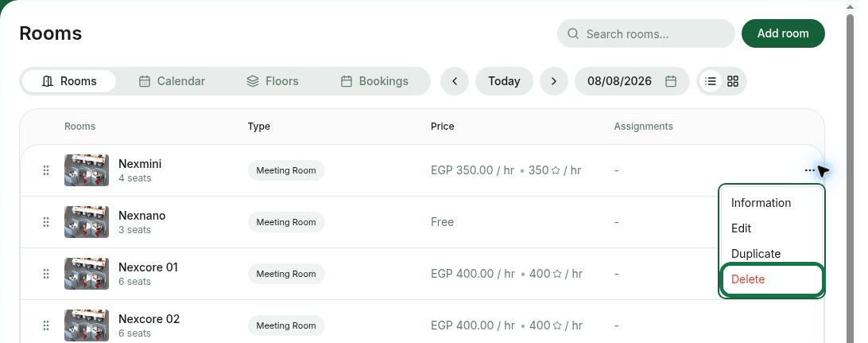Image resolution: width=868 pixels, height=343 pixels.
Task: Open the Nexcore 02 room thumbnail
Action: (x=87, y=325)
